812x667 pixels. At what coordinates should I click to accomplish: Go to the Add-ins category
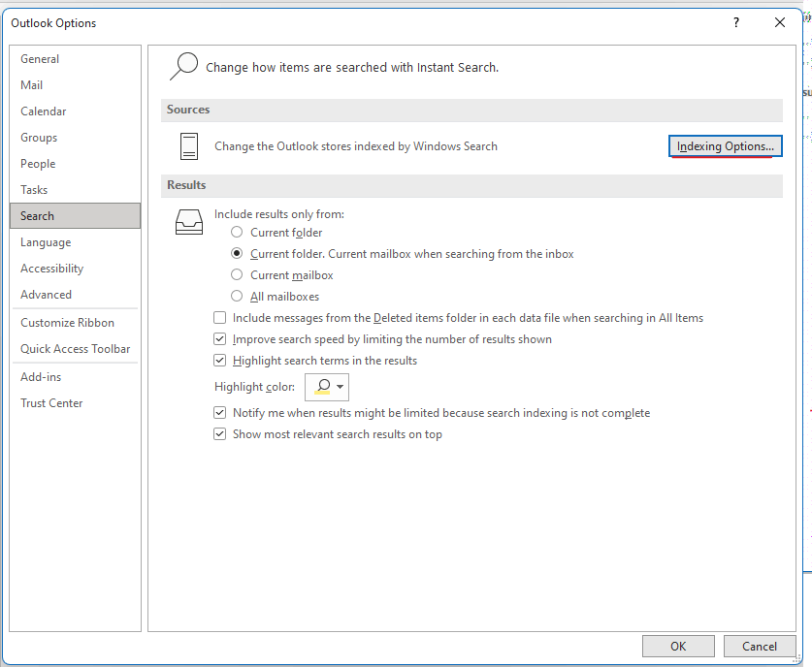point(75,377)
